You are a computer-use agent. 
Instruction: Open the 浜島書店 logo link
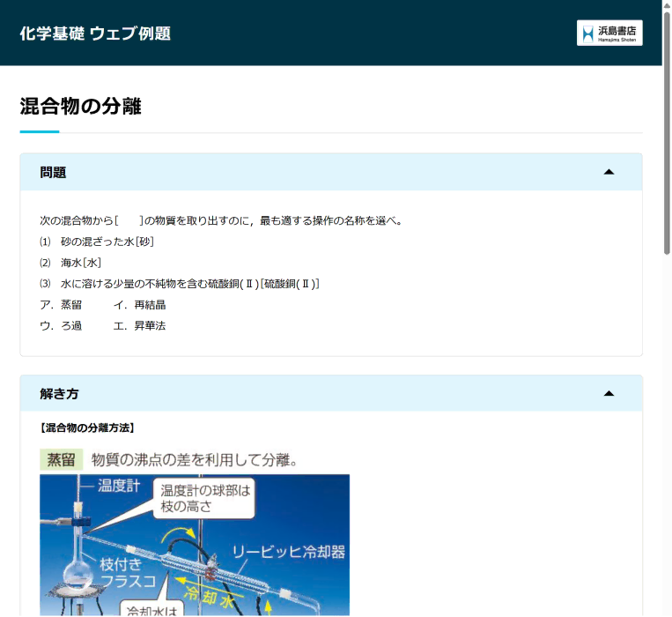point(609,33)
